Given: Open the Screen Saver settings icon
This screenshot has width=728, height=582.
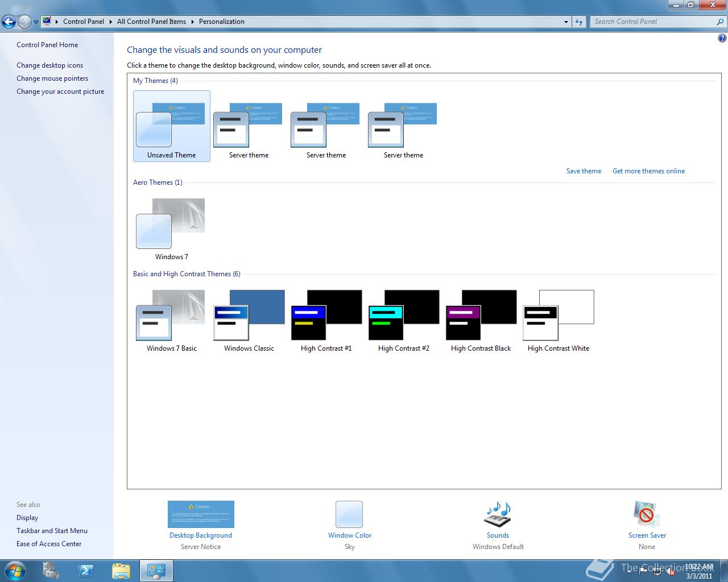Looking at the screenshot, I should click(x=647, y=514).
